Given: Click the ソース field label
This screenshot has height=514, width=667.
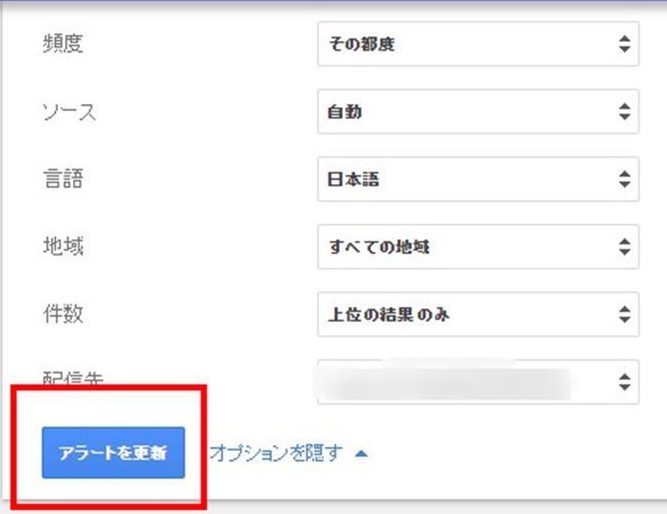Looking at the screenshot, I should tap(70, 112).
